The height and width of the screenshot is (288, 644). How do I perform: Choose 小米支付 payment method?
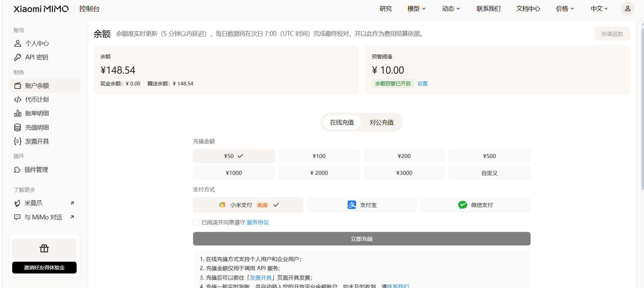[248, 205]
